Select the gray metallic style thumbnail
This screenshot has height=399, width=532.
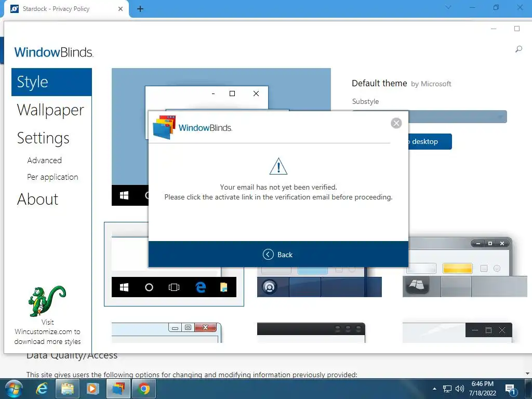tap(465, 268)
